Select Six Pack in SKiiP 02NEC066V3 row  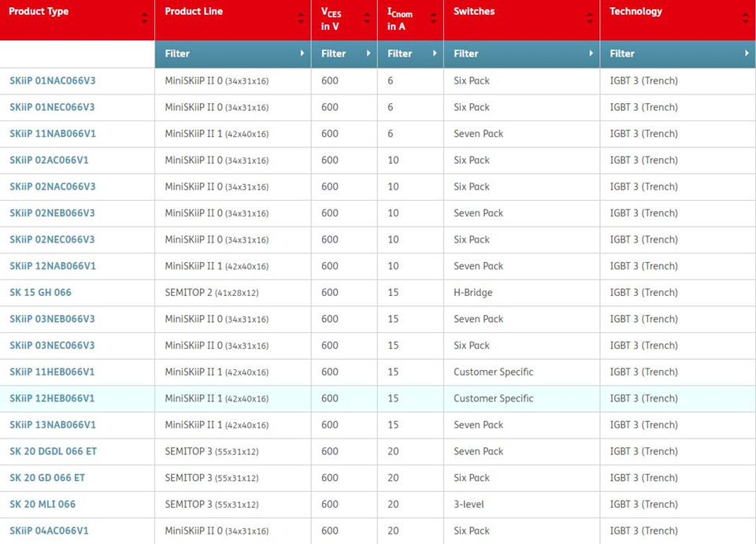pos(472,240)
